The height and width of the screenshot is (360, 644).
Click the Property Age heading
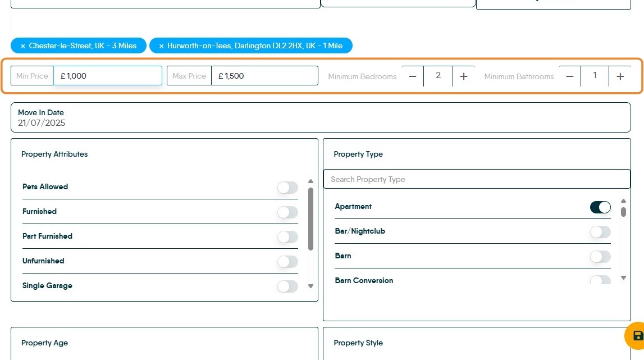44,343
